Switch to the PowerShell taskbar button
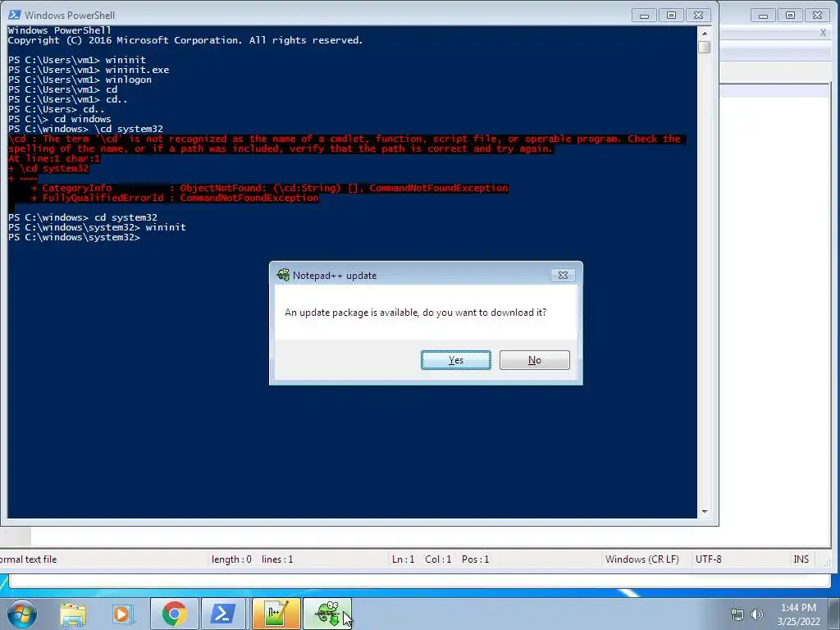 click(x=223, y=614)
